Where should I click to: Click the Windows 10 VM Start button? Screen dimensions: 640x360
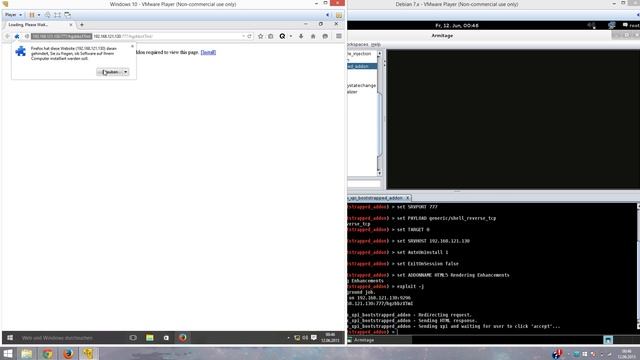pos(10,338)
